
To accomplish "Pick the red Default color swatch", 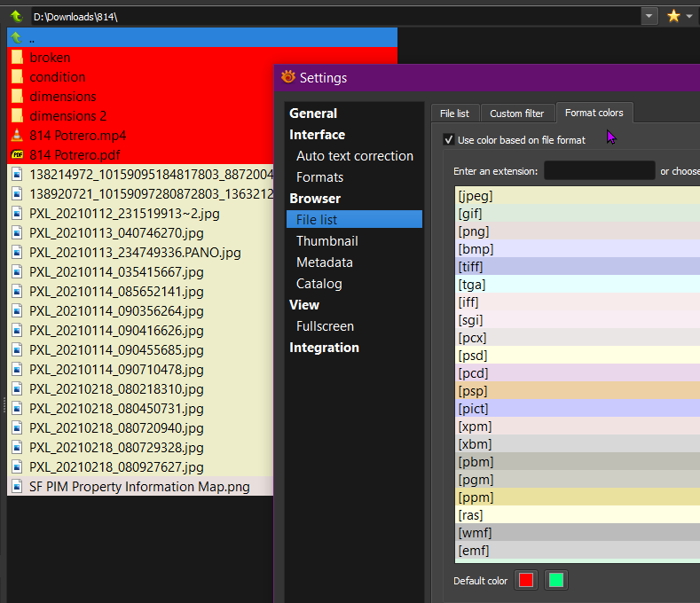I will [x=526, y=581].
